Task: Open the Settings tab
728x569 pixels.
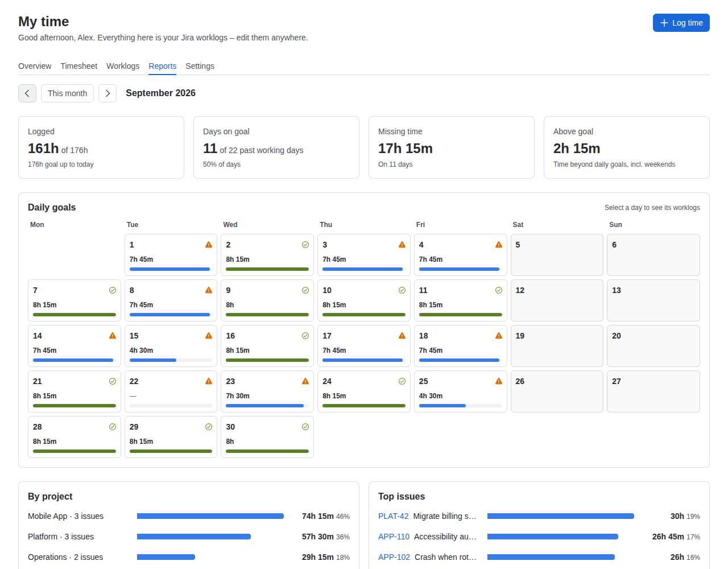Action: click(200, 66)
